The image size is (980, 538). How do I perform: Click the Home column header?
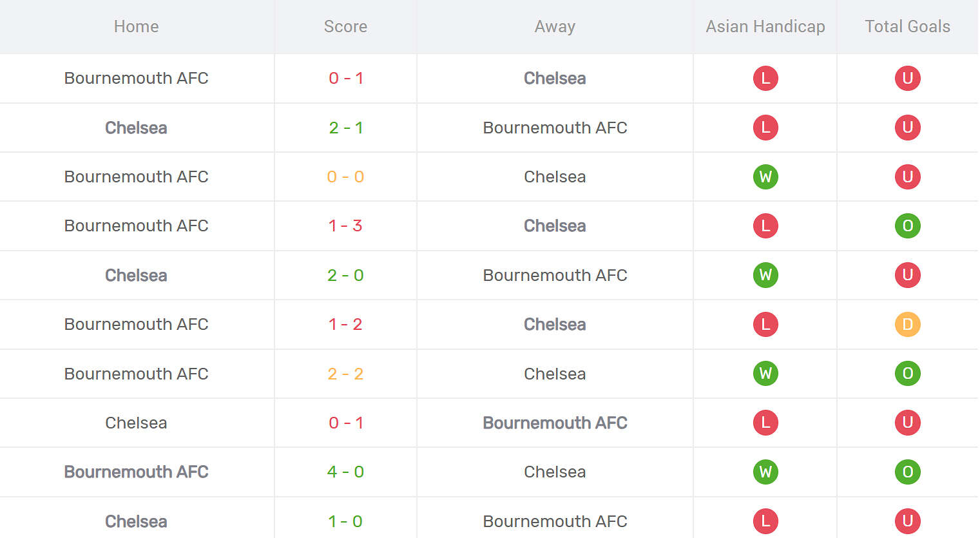[136, 26]
